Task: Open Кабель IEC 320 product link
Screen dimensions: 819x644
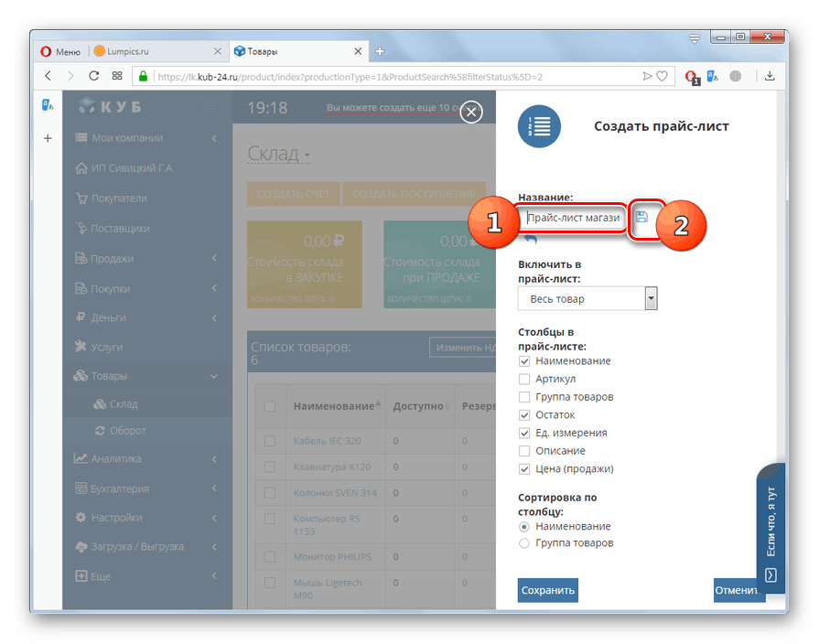Action: point(327,441)
